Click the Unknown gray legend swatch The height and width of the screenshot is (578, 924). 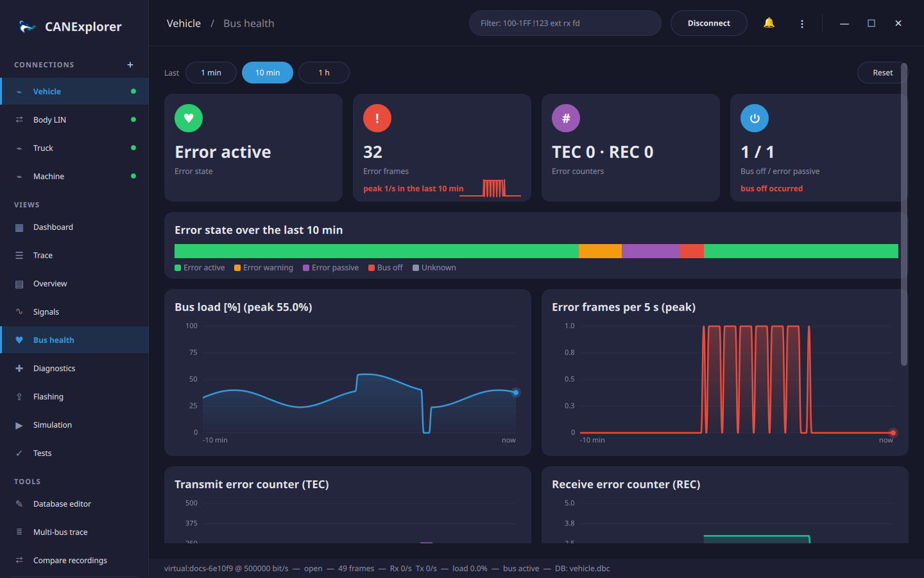point(416,268)
